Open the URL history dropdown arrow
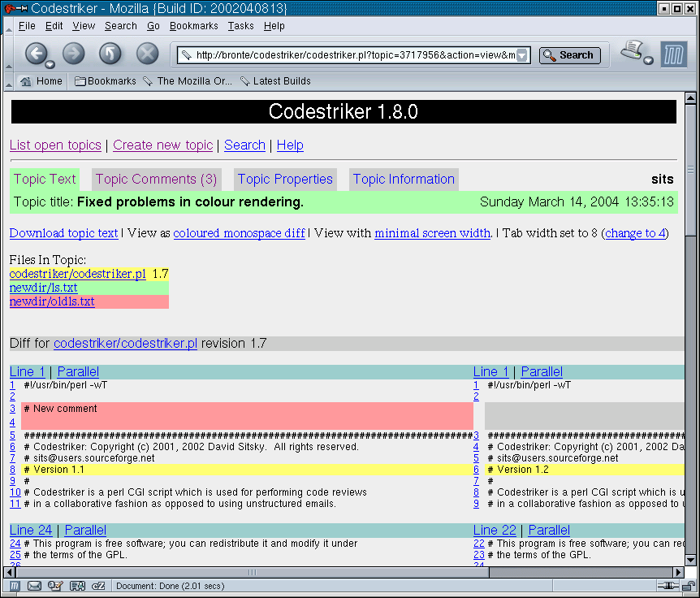 click(x=522, y=55)
